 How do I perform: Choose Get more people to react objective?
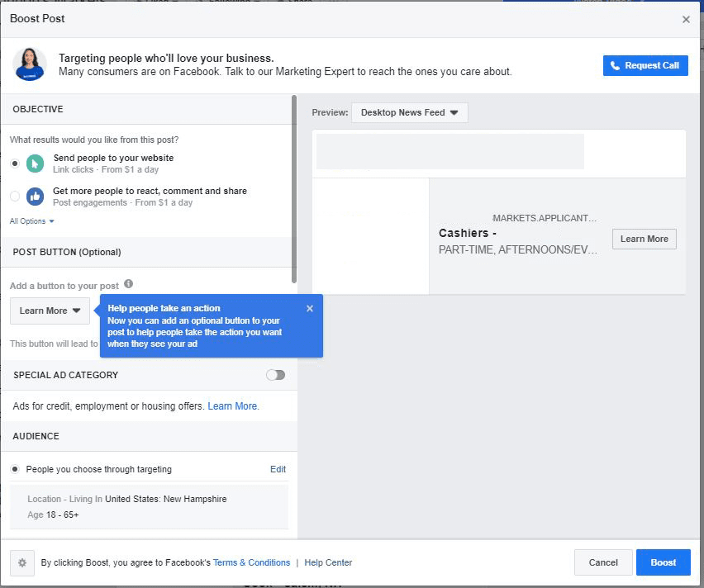pos(13,196)
